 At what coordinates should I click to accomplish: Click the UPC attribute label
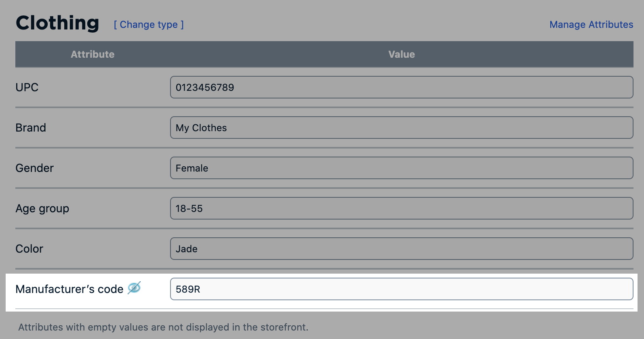coord(27,87)
